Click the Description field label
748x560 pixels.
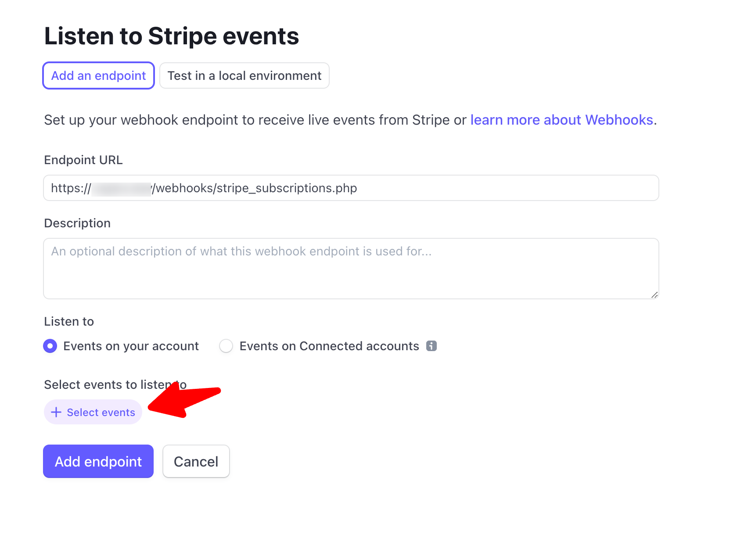(x=77, y=223)
